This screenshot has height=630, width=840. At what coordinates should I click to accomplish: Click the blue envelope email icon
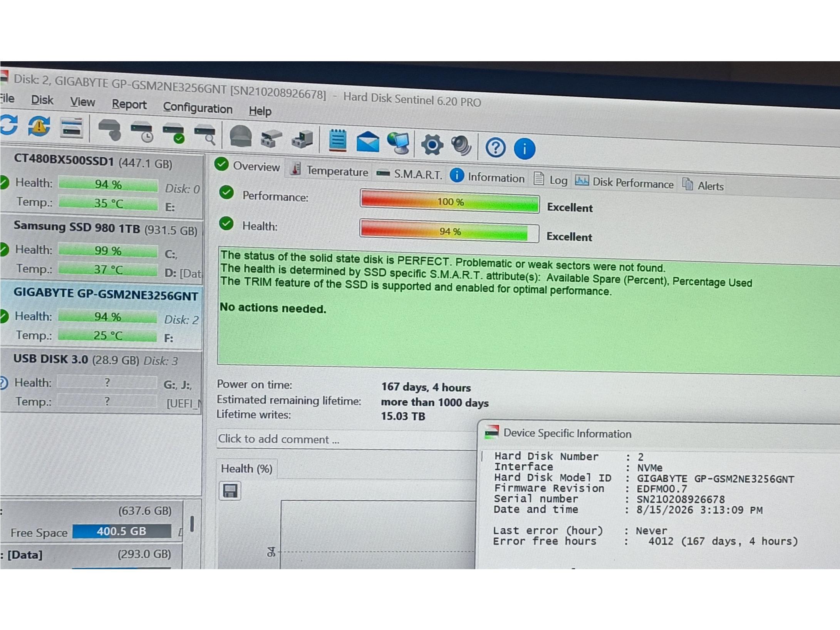click(368, 142)
